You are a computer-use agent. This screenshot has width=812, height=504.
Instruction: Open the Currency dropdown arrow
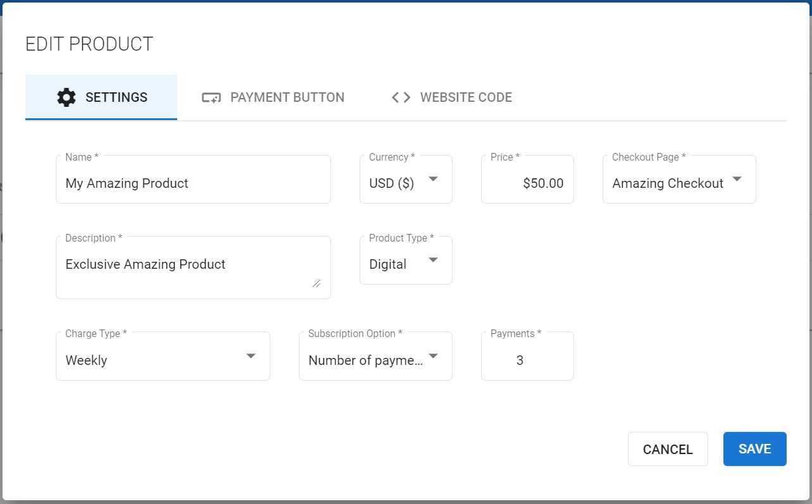(433, 179)
